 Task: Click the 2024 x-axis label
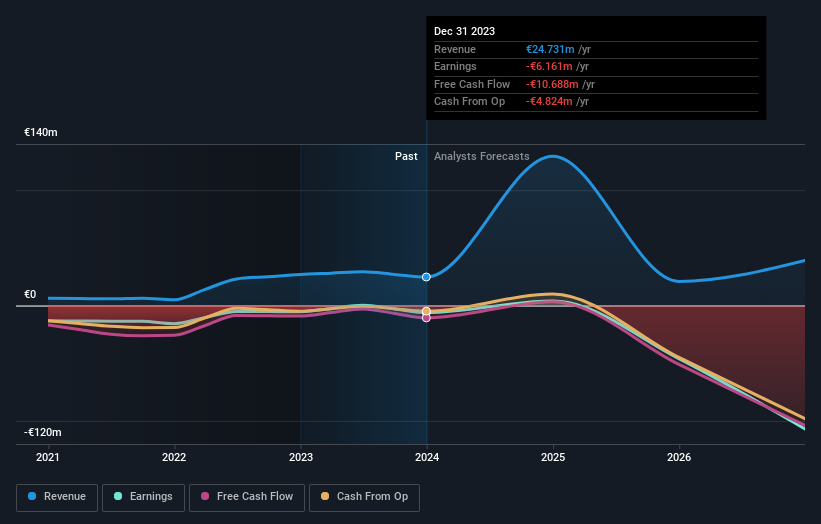[x=427, y=458]
